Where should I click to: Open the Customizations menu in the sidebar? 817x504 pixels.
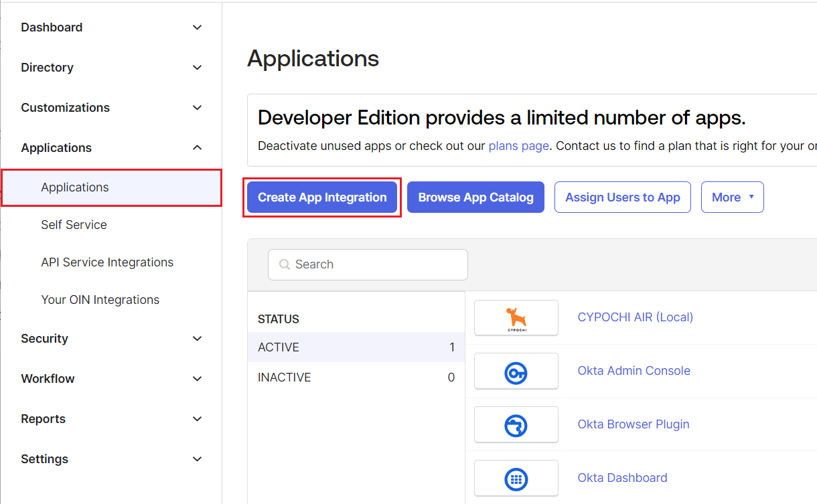tap(65, 108)
